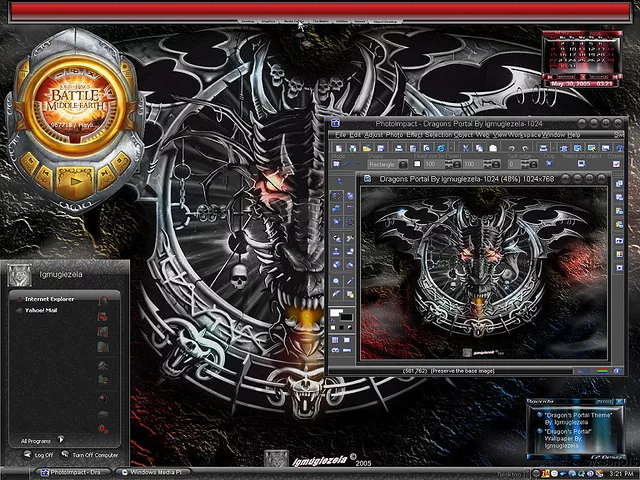The height and width of the screenshot is (480, 640).
Task: Click the RGB color bars icon in status bar
Action: click(x=602, y=371)
